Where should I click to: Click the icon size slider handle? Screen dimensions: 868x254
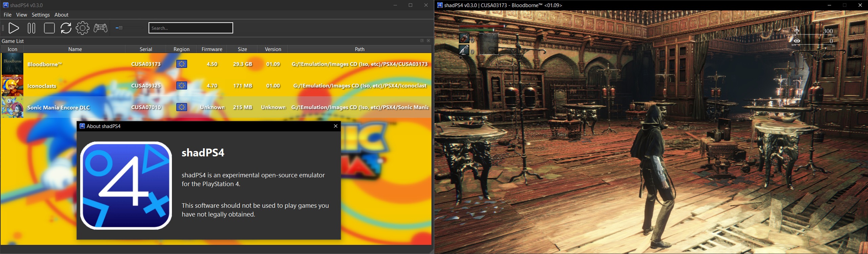pyautogui.click(x=120, y=28)
